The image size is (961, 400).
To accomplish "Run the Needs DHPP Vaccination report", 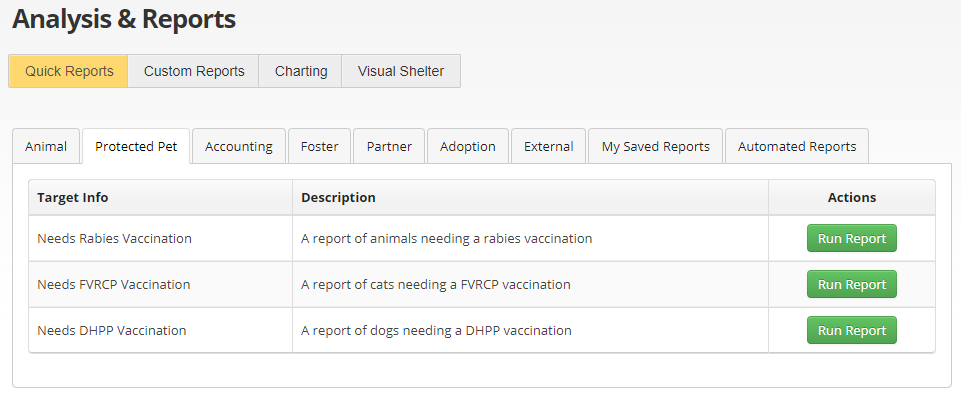I will pos(852,331).
